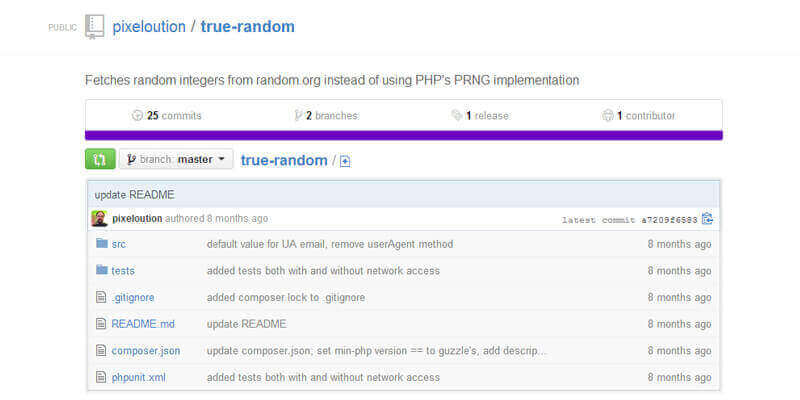Screen dimensions: 800x400
Task: Open the composer.json file
Action: pos(146,350)
